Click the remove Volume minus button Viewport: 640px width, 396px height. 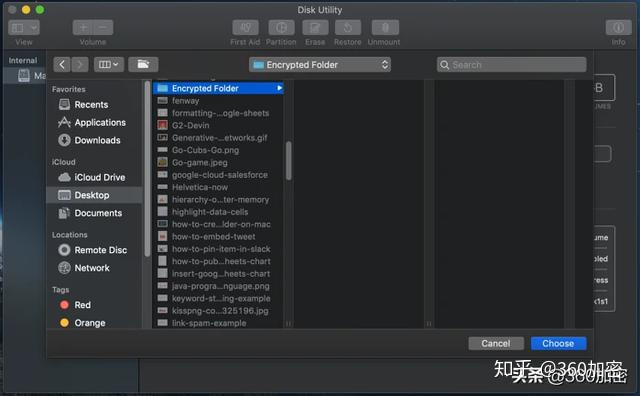[103, 28]
